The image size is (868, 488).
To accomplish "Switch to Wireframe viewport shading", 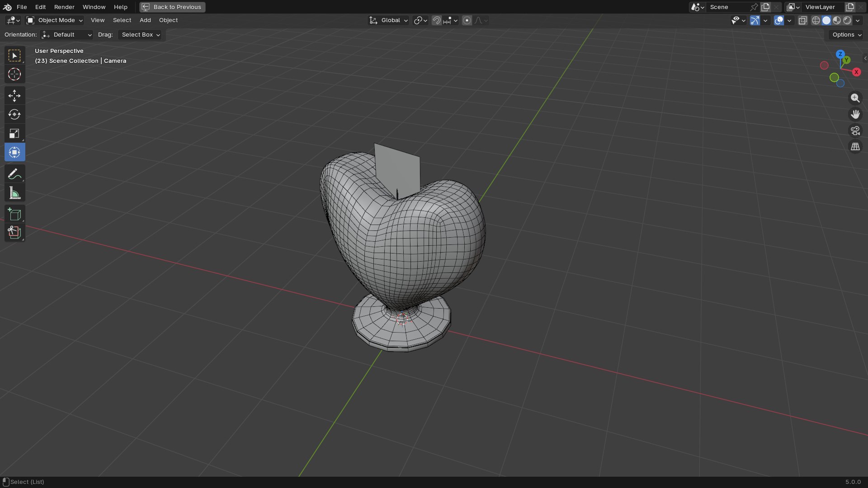I will tap(816, 20).
